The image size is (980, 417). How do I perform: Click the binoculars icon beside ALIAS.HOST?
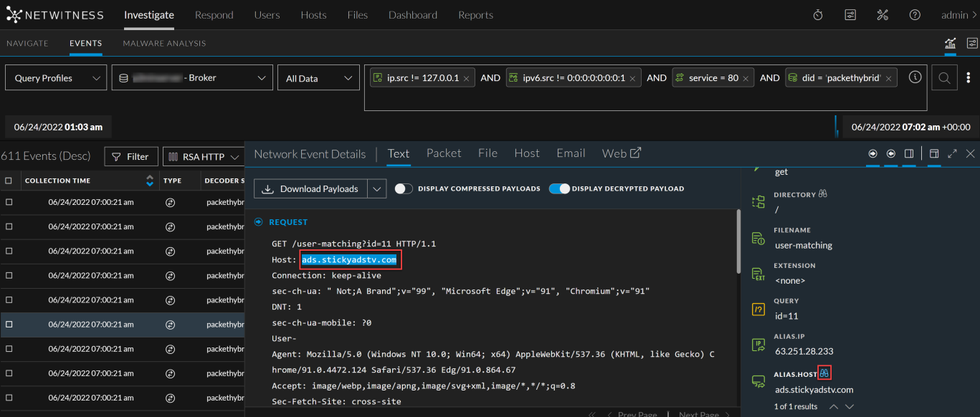(x=824, y=373)
